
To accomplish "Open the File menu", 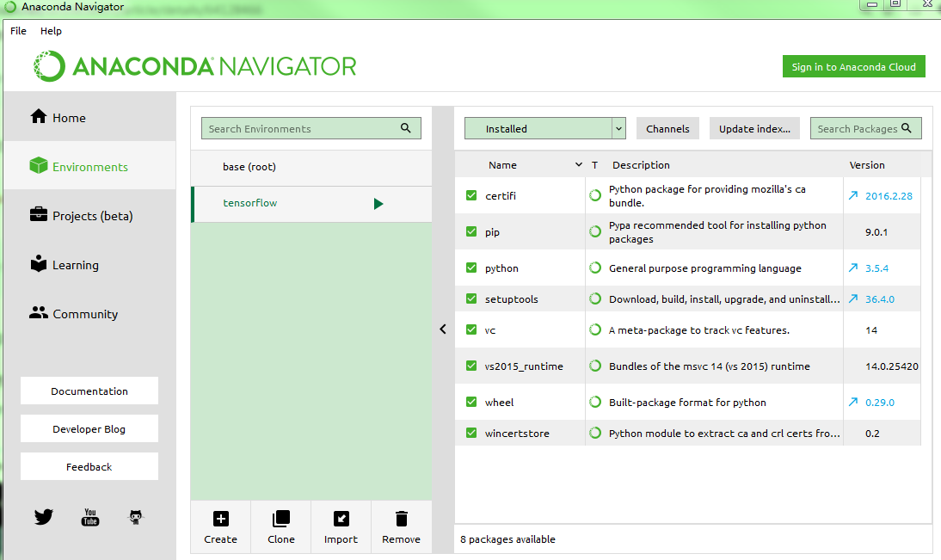I will coord(18,31).
